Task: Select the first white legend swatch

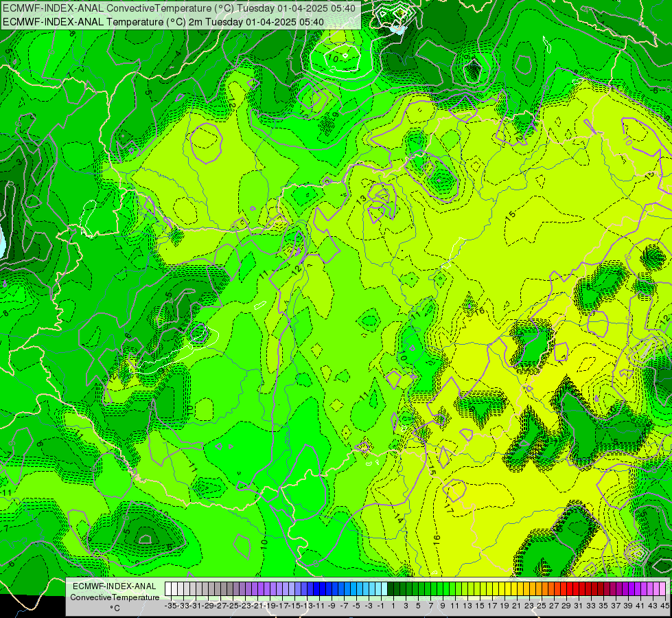Action: pyautogui.click(x=168, y=588)
